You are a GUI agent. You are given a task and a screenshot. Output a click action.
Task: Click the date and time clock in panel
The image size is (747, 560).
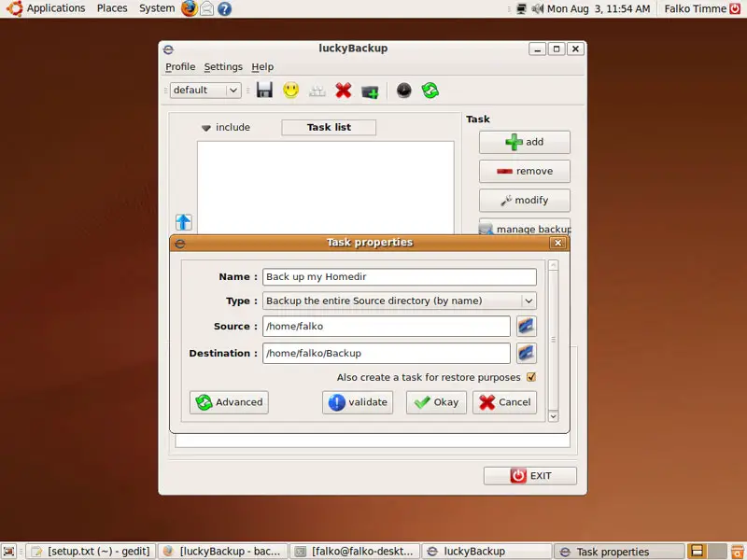599,8
